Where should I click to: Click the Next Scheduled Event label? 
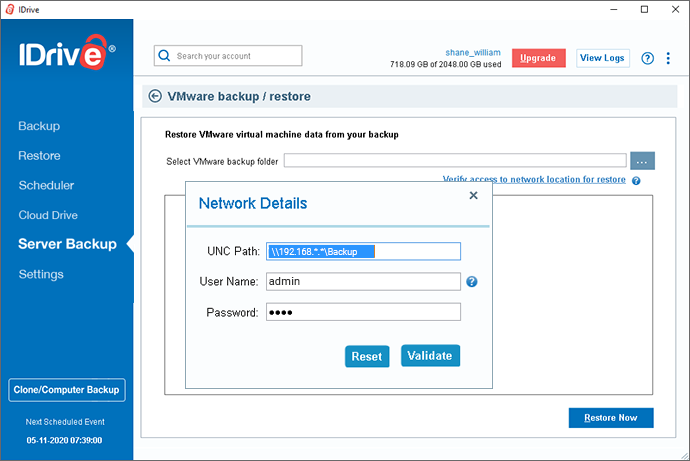pos(65,422)
